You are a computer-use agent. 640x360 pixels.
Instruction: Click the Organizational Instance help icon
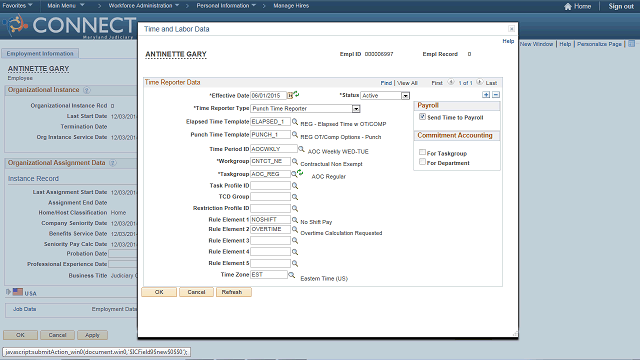(87, 90)
